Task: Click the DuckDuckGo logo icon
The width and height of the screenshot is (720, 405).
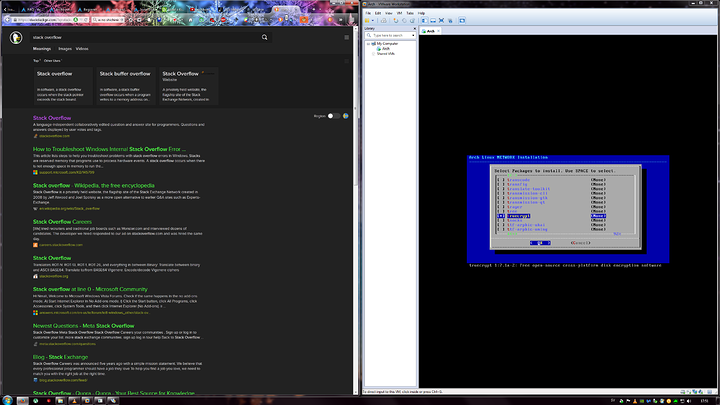Action: (x=16, y=37)
